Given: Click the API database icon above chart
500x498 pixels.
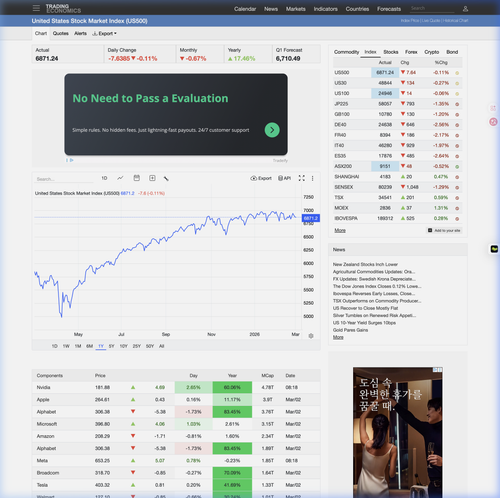Looking at the screenshot, I should coord(284,178).
